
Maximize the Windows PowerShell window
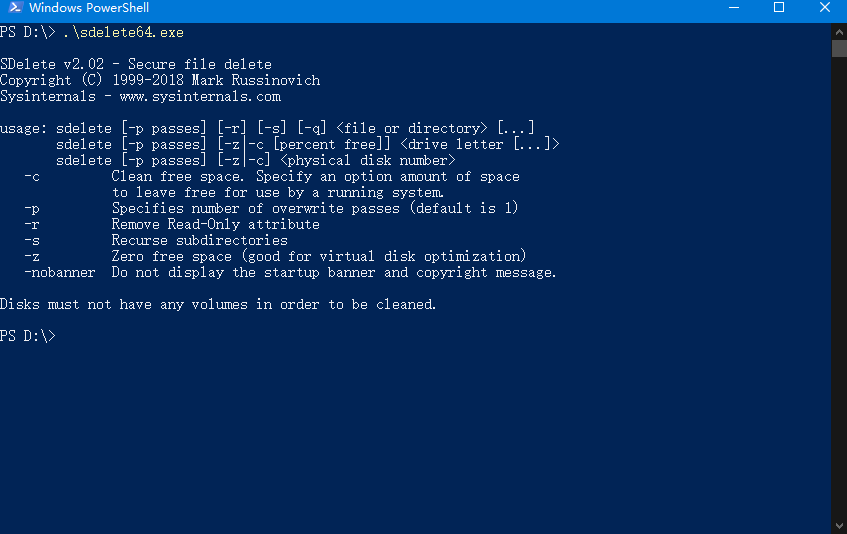click(779, 8)
